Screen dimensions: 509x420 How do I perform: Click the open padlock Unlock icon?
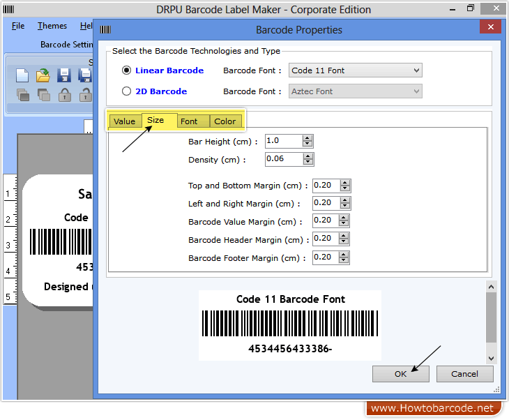coord(86,95)
